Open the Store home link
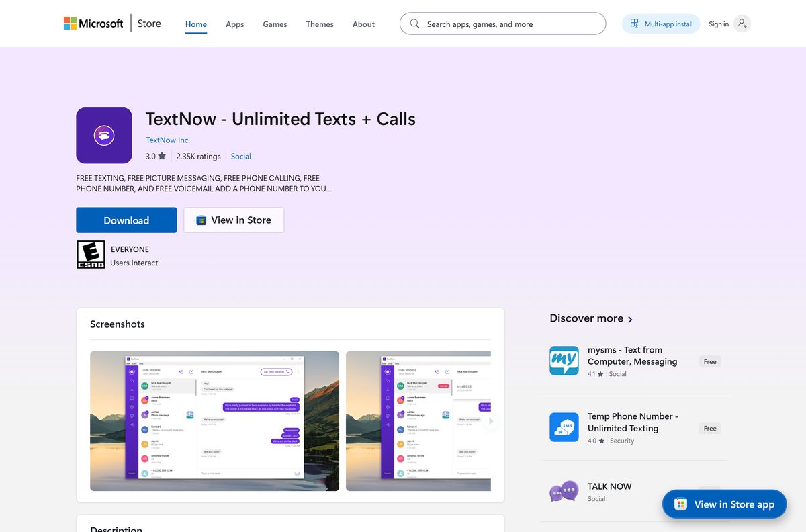 coord(149,24)
